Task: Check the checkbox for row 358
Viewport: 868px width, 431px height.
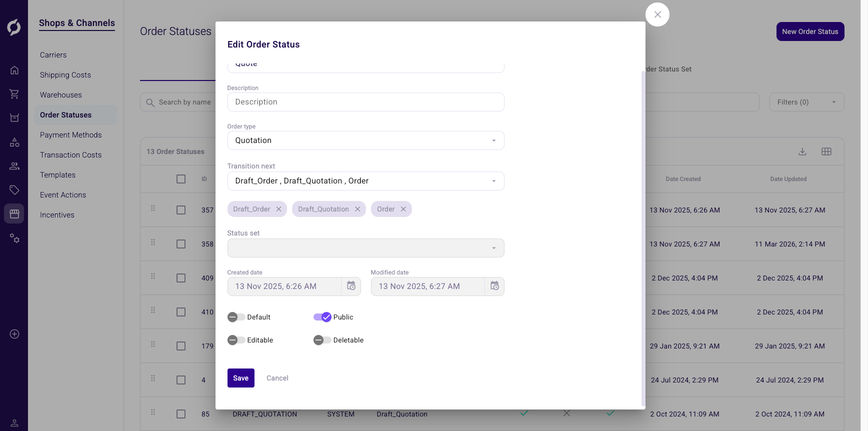Action: pyautogui.click(x=181, y=244)
